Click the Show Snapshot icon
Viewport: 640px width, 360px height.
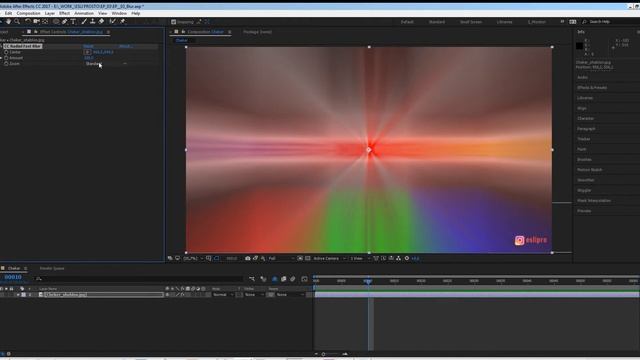click(x=256, y=258)
